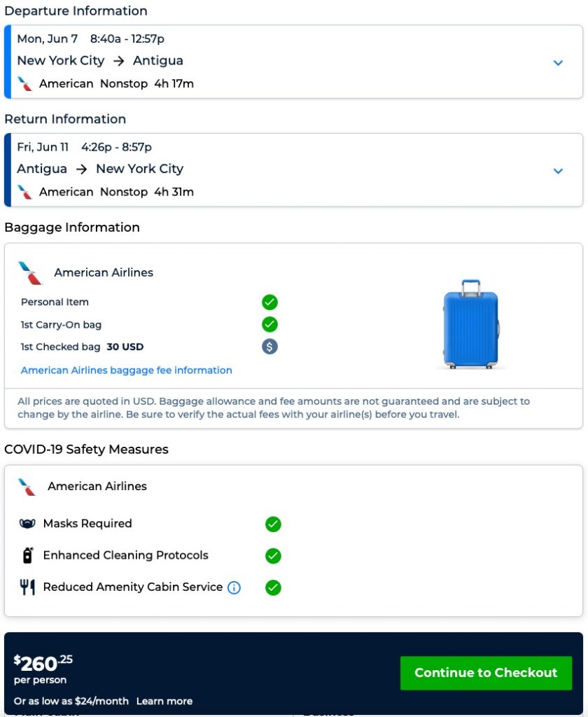Expand the departure flight details chevron

[x=558, y=63]
